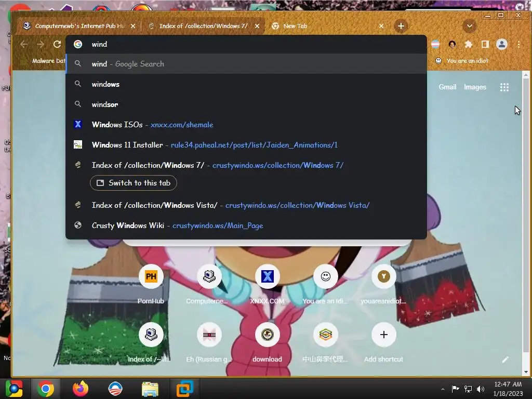Toggle the side panel icon

(x=485, y=44)
